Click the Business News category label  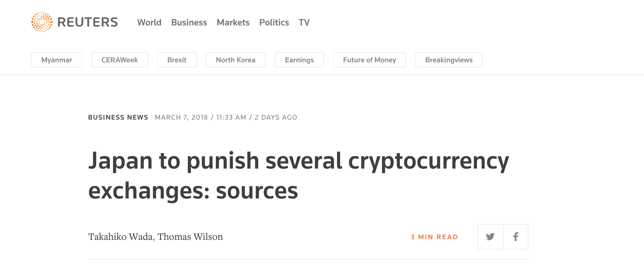(118, 117)
